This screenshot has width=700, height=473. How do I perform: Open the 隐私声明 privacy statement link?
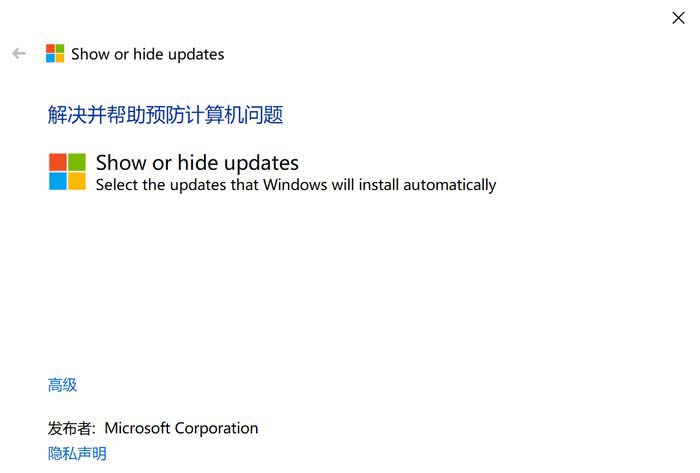77,453
